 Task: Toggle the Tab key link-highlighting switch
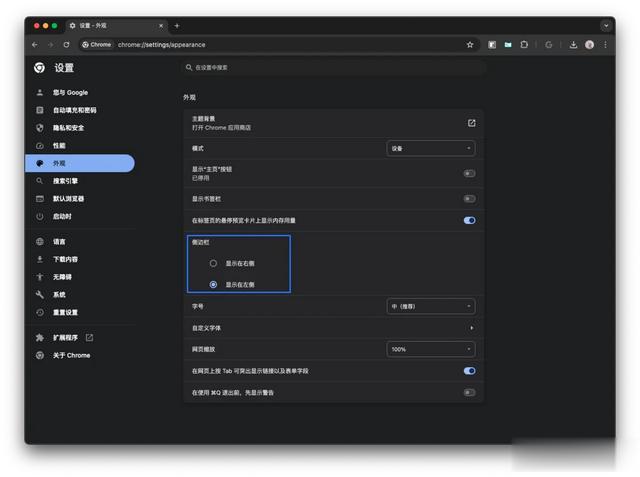pyautogui.click(x=469, y=371)
